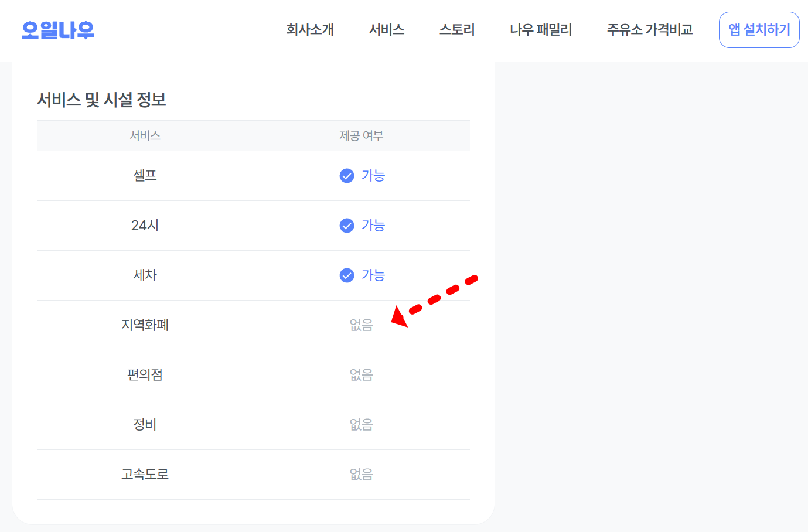Select the 셀프 service label
808x532 pixels.
click(145, 175)
